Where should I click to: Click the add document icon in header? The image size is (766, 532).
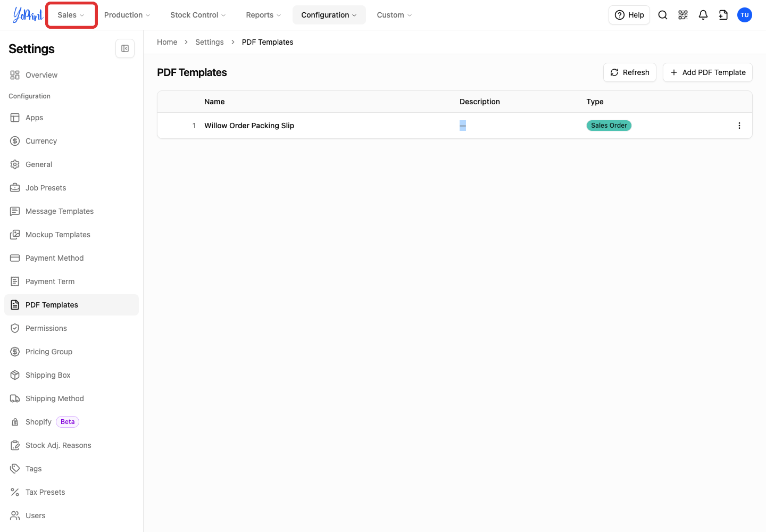(x=723, y=15)
